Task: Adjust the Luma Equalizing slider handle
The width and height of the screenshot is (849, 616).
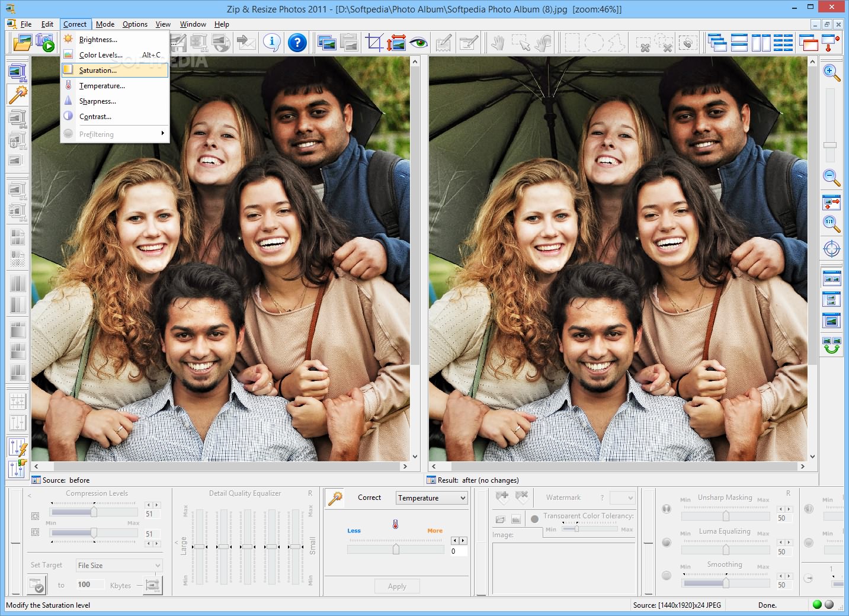Action: coord(726,550)
